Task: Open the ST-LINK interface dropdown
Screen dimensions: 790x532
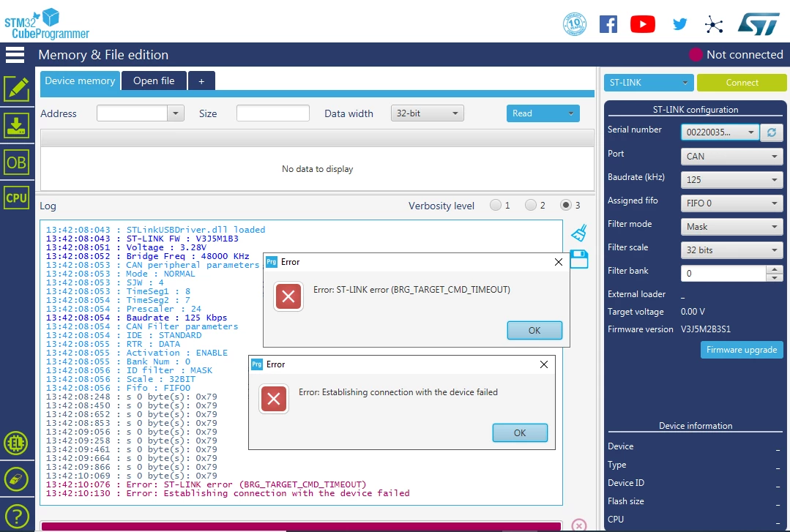Action: 649,83
